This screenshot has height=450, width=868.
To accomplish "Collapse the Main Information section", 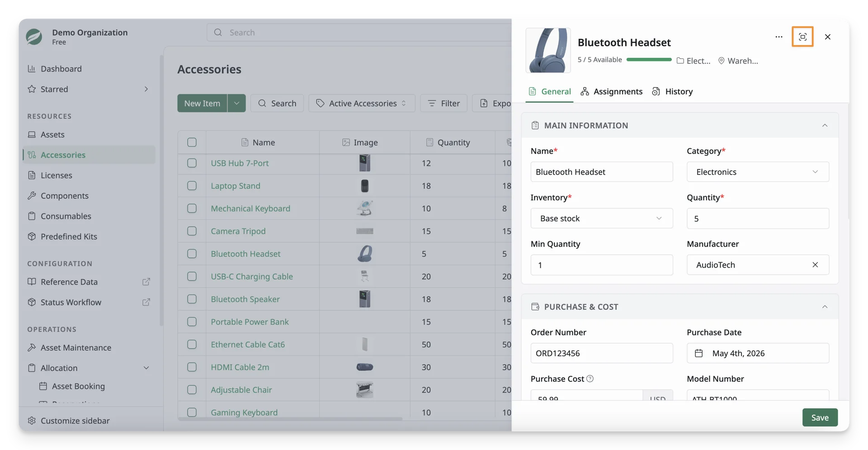I will pyautogui.click(x=825, y=125).
